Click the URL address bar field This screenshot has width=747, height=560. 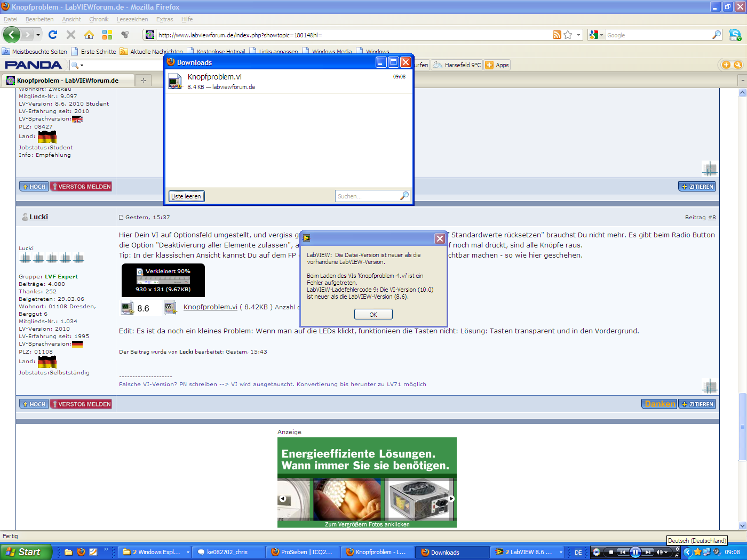coord(352,35)
